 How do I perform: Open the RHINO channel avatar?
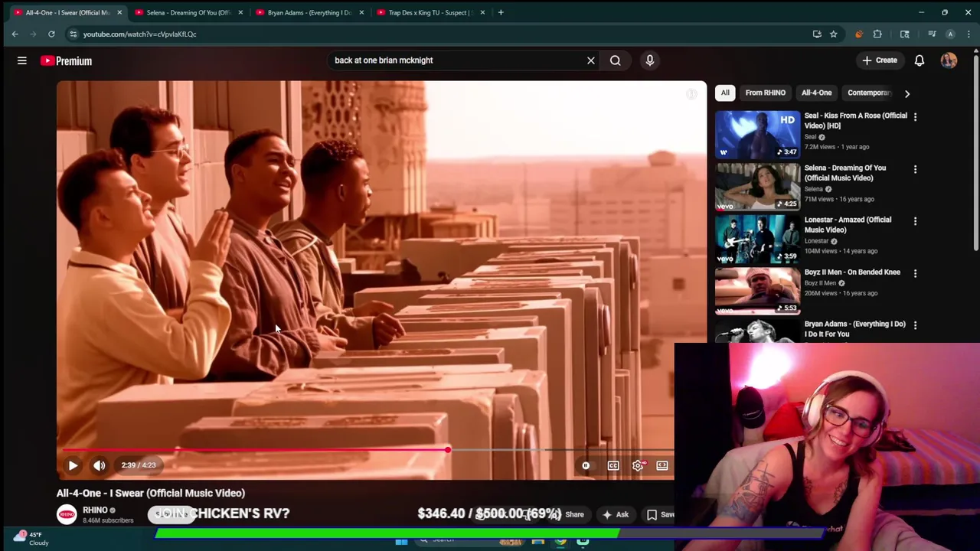click(x=67, y=514)
